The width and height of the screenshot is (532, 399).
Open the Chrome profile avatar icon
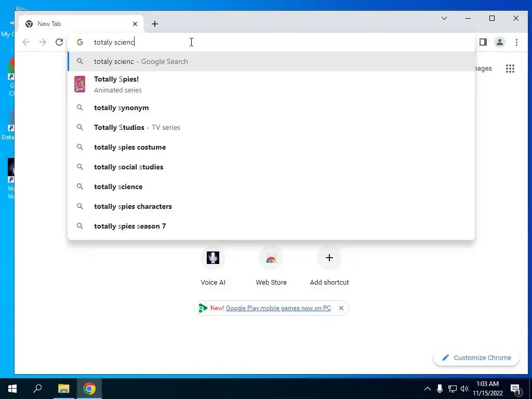coord(500,42)
